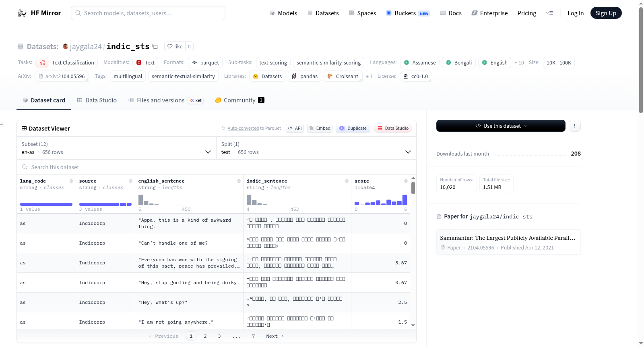Screen dimensions: 644x347
Task: Click the Croissant library tag
Action: [x=343, y=76]
